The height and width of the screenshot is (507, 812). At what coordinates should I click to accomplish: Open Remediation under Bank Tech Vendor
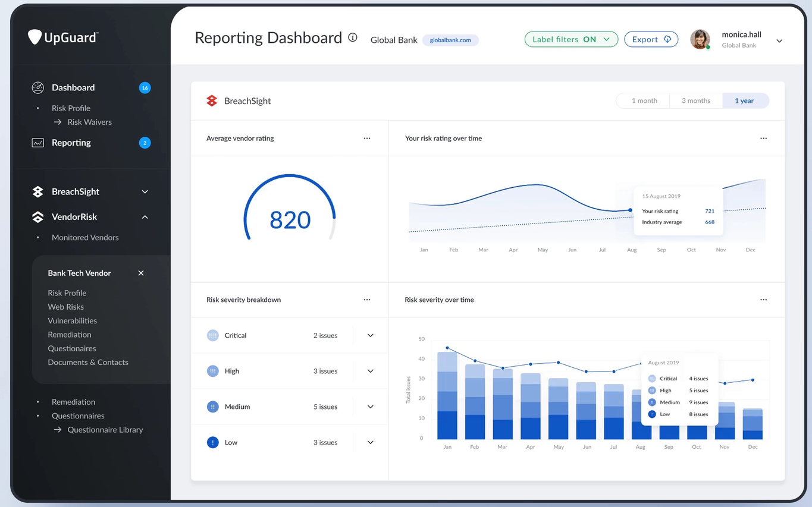[x=70, y=335]
